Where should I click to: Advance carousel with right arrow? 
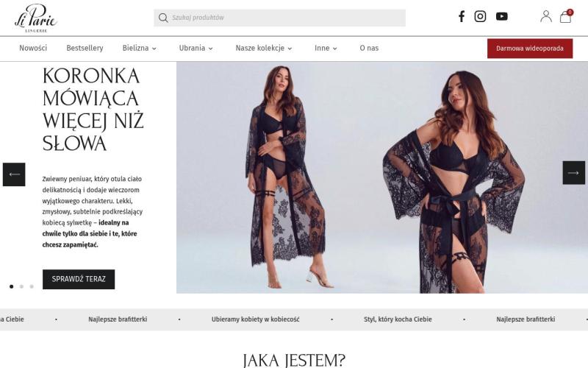[573, 173]
